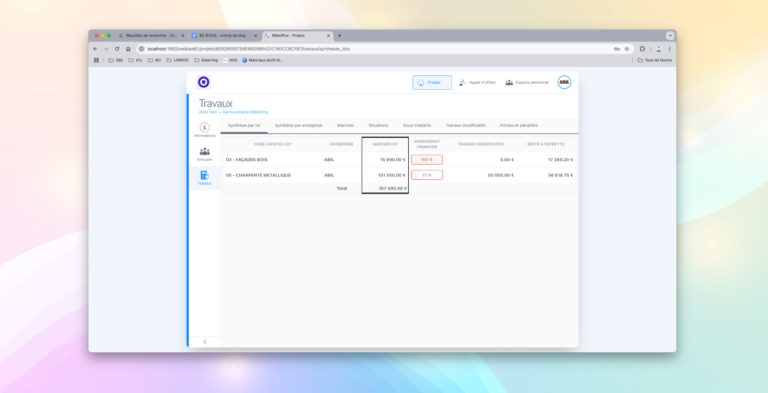The height and width of the screenshot is (393, 768).
Task: Select the 05 - Charpente Métallique row
Action: click(x=399, y=175)
